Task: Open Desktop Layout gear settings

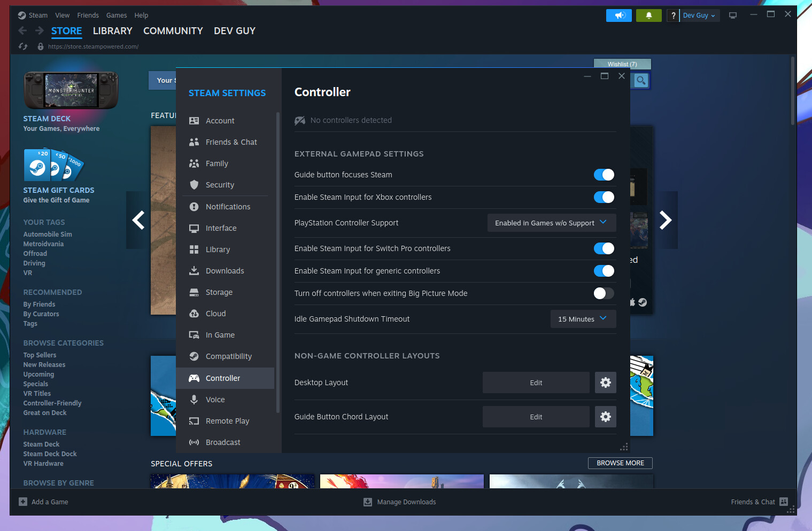Action: pos(605,382)
